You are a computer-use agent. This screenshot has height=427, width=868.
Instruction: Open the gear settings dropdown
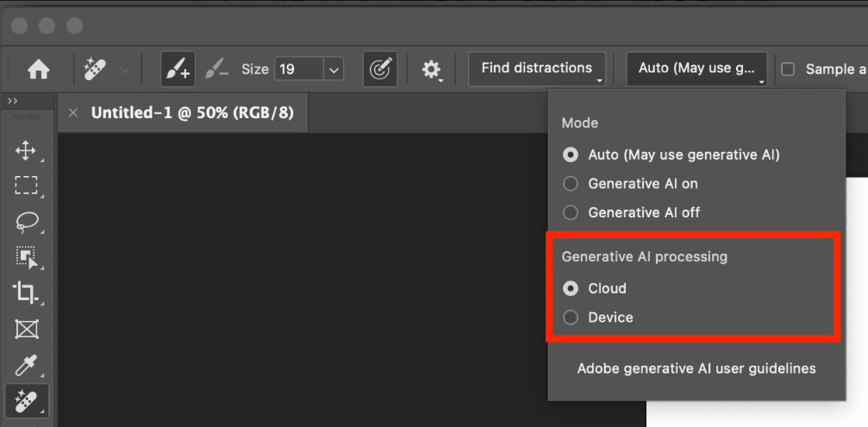(431, 70)
